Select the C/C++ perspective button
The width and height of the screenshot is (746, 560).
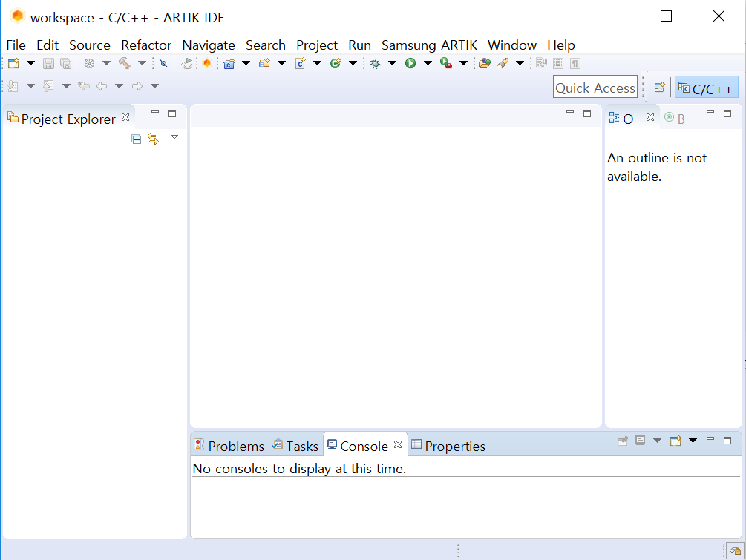pyautogui.click(x=706, y=88)
